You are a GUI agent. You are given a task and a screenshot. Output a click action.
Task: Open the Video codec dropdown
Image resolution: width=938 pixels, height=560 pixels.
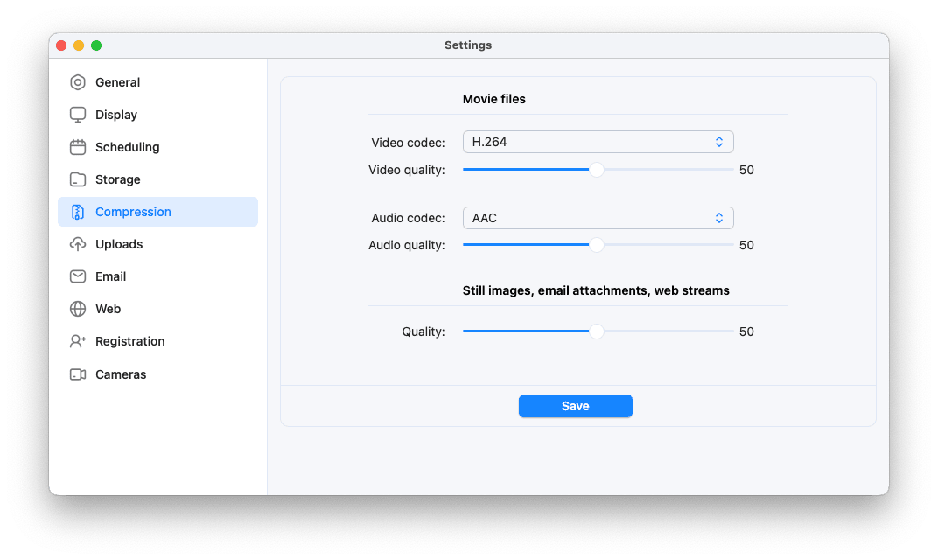tap(598, 141)
